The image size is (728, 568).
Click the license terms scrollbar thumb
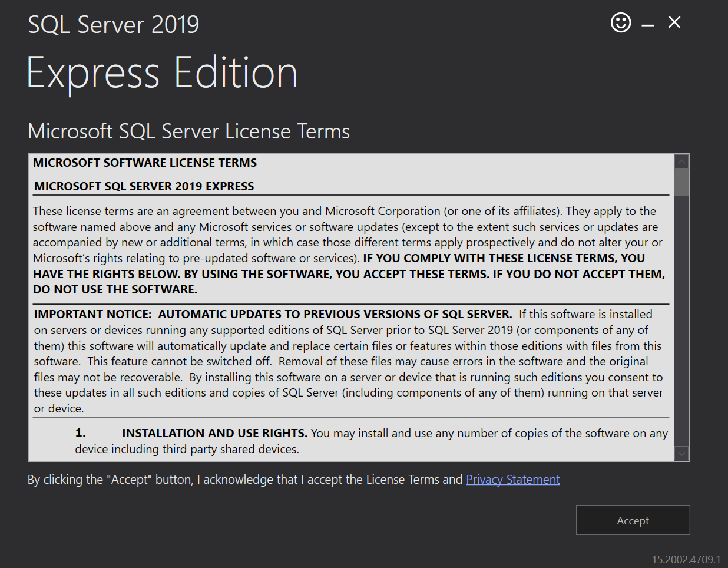click(x=681, y=182)
